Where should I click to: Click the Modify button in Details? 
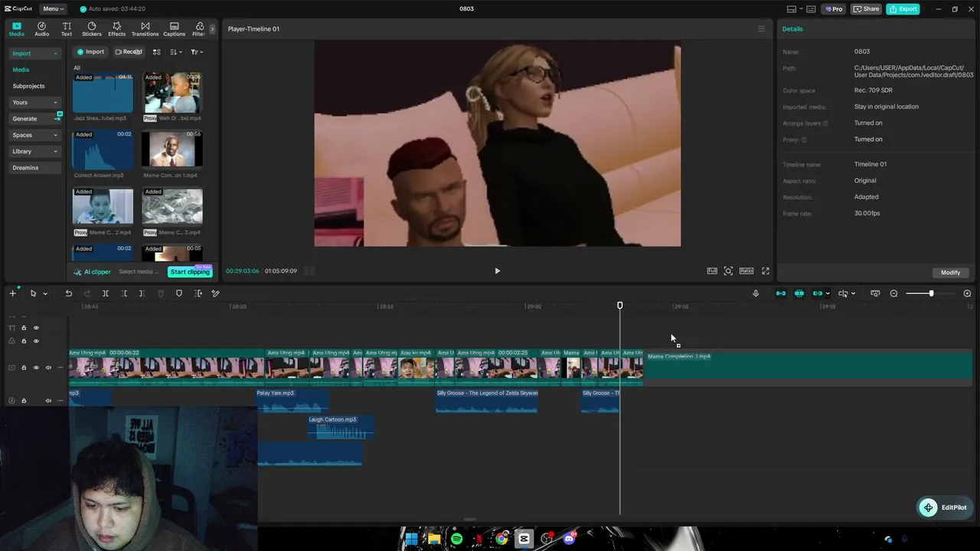click(950, 272)
